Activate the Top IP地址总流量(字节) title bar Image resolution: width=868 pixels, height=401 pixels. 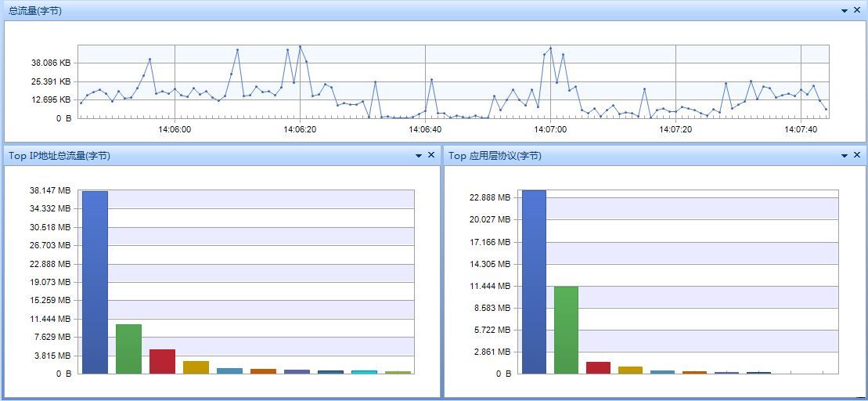click(59, 156)
